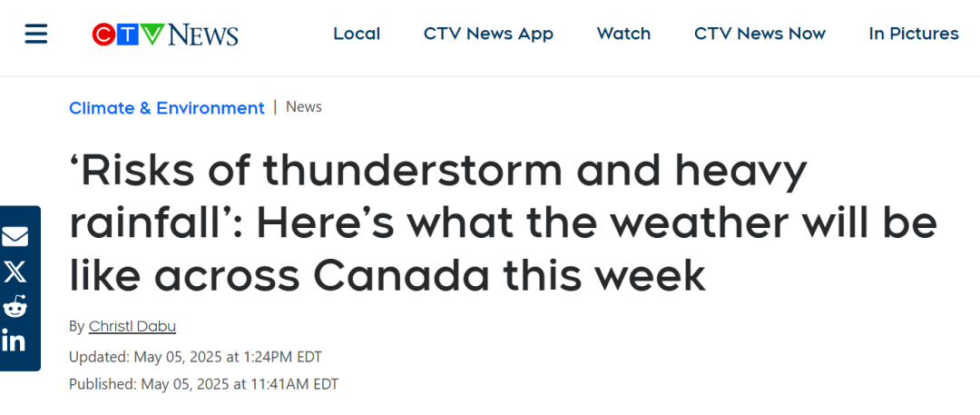Share article via email icon
Screen dimensions: 980x415
coord(15,237)
